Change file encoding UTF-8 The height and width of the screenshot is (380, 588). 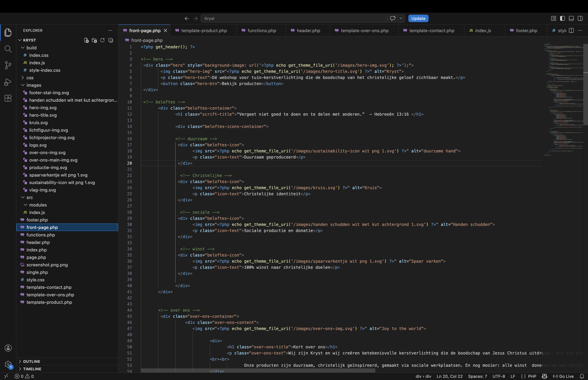point(499,376)
